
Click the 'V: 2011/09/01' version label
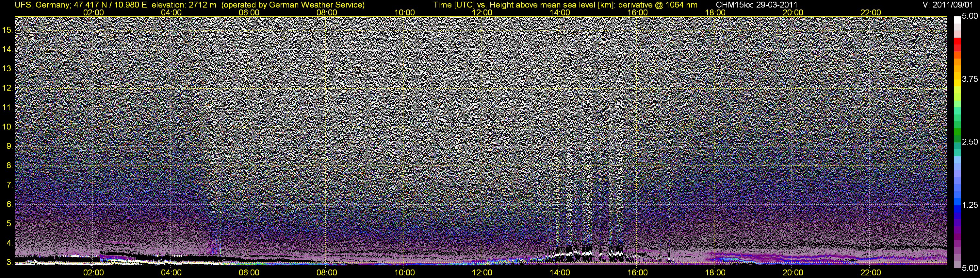click(948, 5)
